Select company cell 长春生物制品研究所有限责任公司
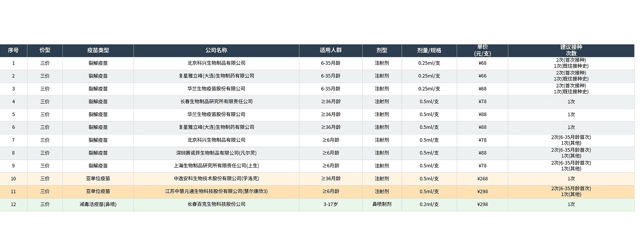The height and width of the screenshot is (236, 644). 216,102
